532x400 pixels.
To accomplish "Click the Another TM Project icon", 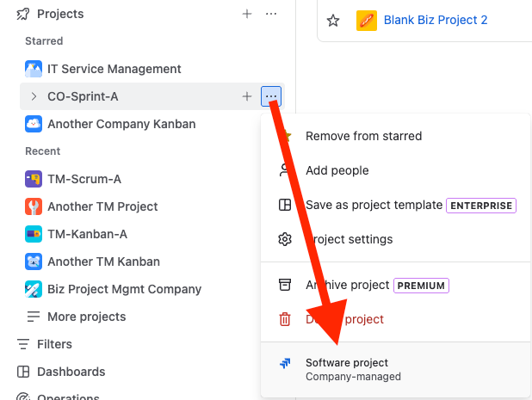I will click(x=34, y=206).
